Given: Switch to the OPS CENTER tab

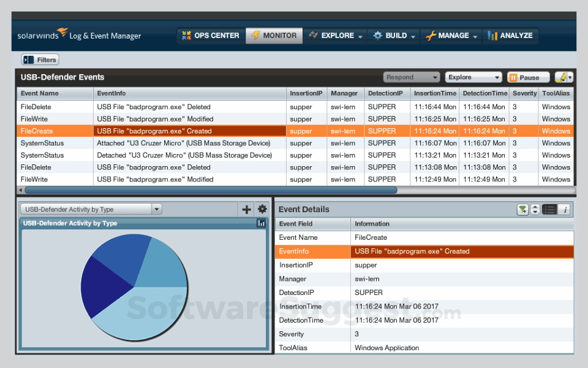Looking at the screenshot, I should click(x=210, y=36).
